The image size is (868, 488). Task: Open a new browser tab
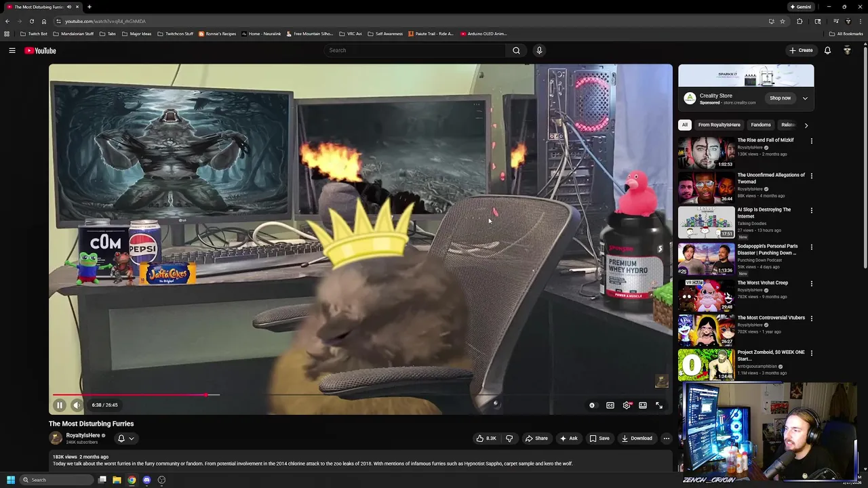pyautogui.click(x=89, y=7)
